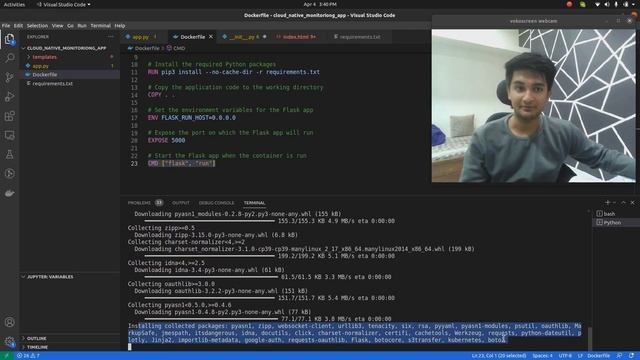Click the volume icon in the system tray

[x=607, y=4]
